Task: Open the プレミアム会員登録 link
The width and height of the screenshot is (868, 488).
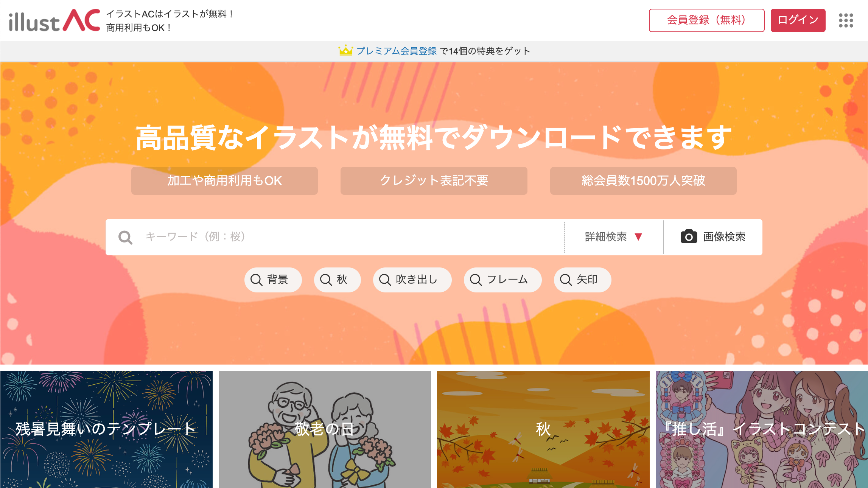Action: [x=397, y=51]
